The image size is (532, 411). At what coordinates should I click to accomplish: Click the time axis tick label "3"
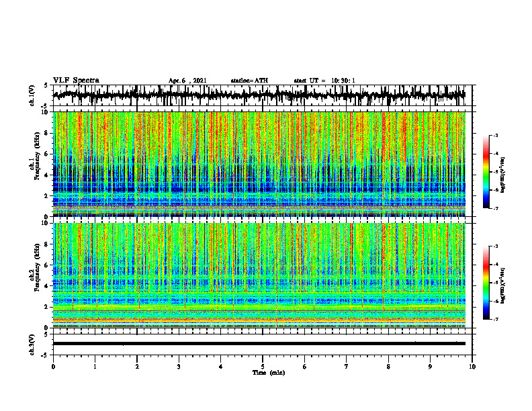(x=179, y=367)
